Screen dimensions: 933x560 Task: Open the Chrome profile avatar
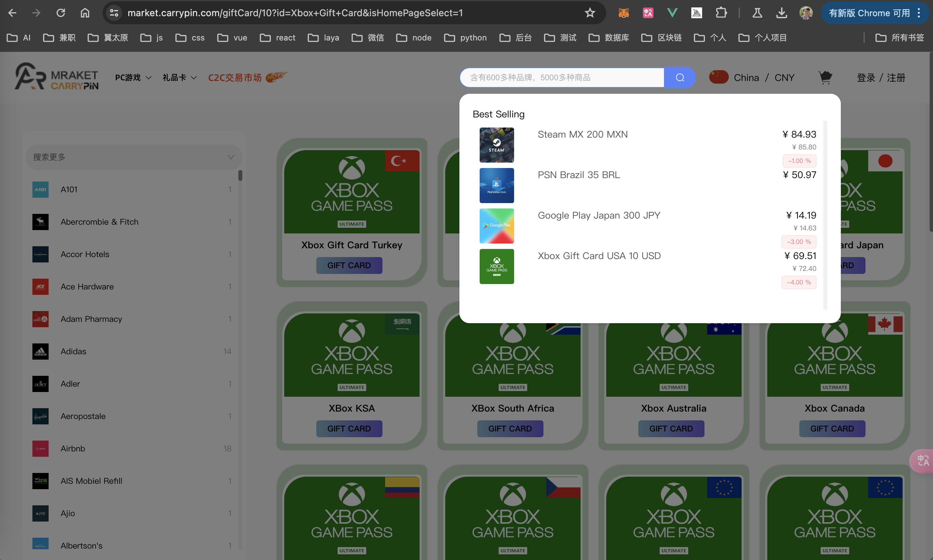coord(806,13)
